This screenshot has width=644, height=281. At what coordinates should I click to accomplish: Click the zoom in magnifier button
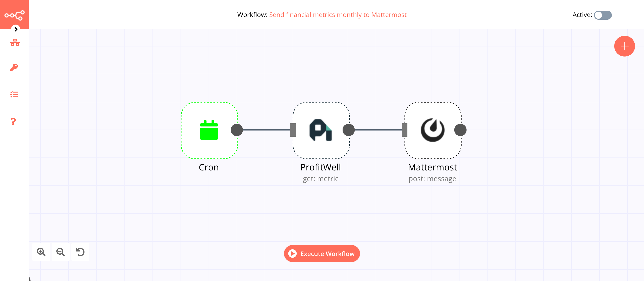click(x=42, y=252)
